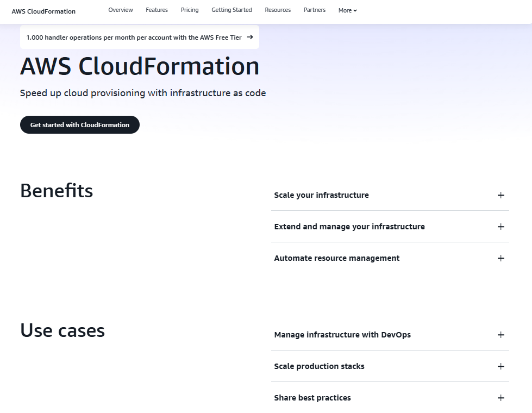Go to the Overview tab
532x413 pixels.
click(x=121, y=10)
